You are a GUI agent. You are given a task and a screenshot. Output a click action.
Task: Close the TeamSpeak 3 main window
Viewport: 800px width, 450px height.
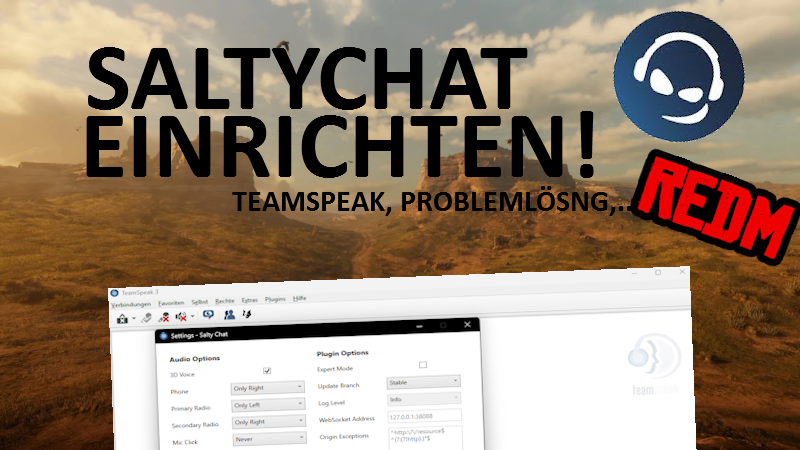(x=682, y=271)
